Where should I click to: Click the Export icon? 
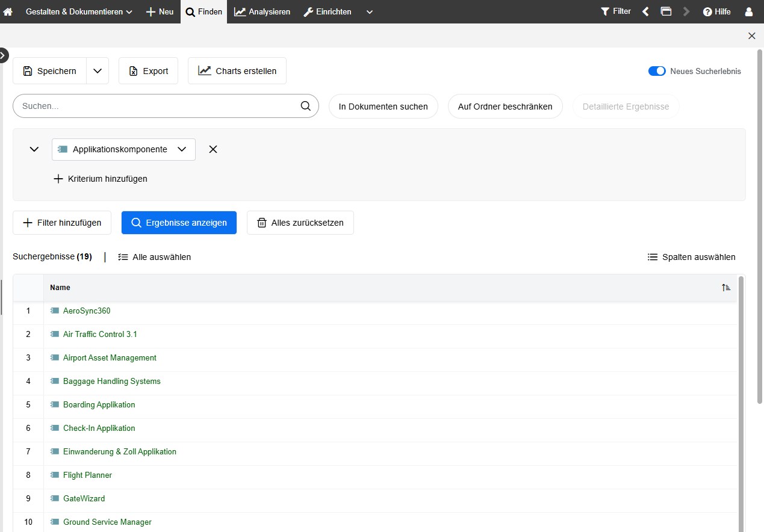click(x=134, y=70)
